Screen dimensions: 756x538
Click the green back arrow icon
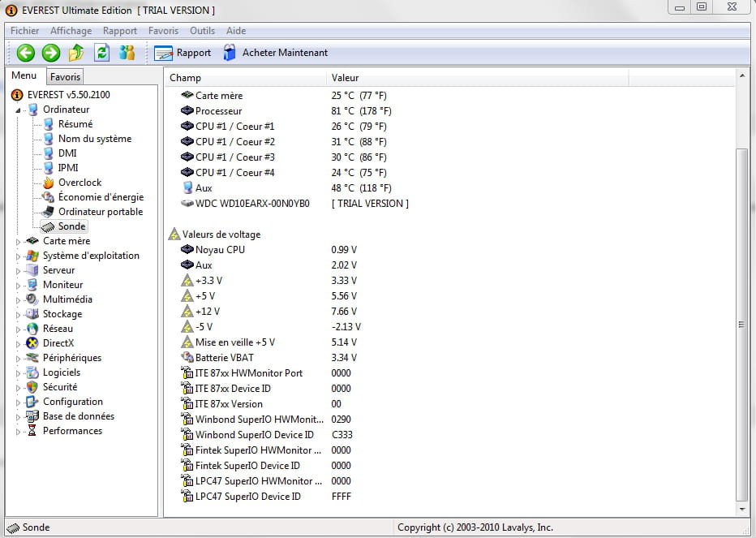click(26, 53)
